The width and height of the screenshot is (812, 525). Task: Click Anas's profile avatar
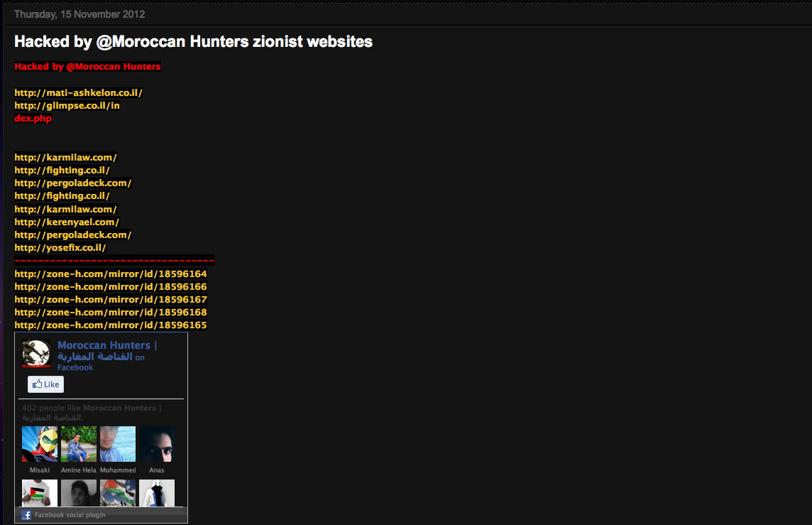click(157, 444)
